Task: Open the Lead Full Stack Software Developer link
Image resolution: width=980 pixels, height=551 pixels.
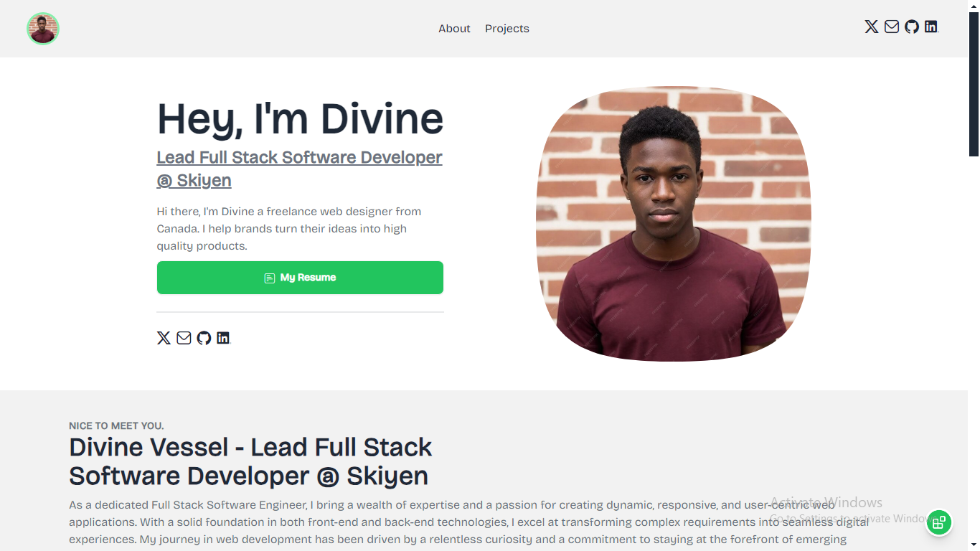Action: click(x=300, y=169)
